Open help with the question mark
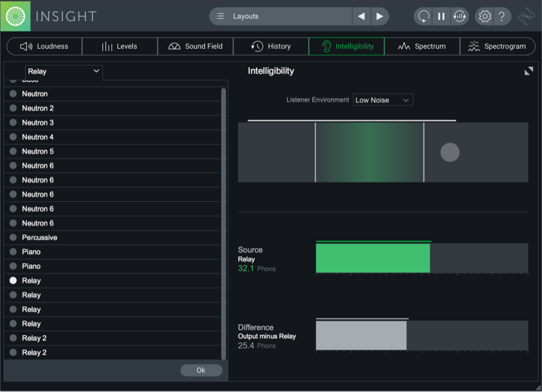This screenshot has height=392, width=542. coord(502,16)
